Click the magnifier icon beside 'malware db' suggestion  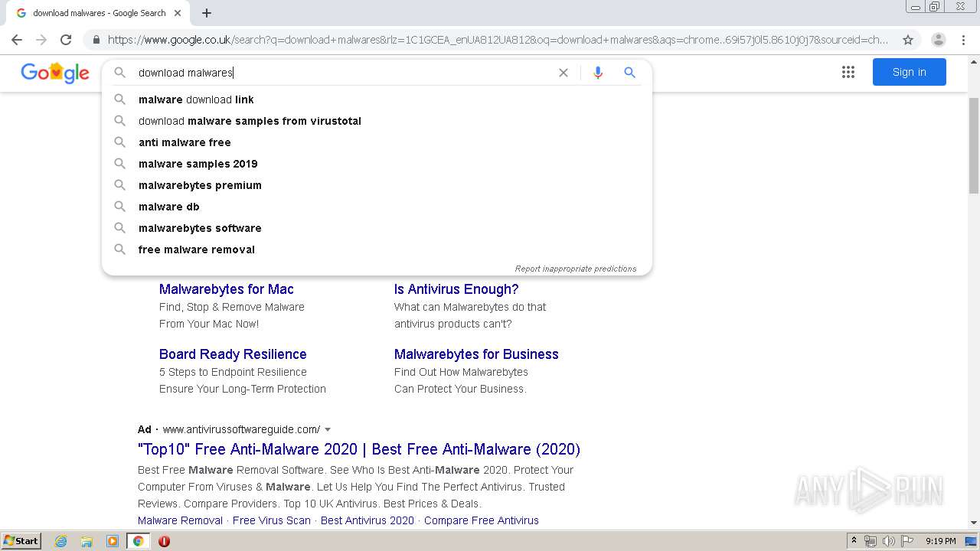coord(119,207)
